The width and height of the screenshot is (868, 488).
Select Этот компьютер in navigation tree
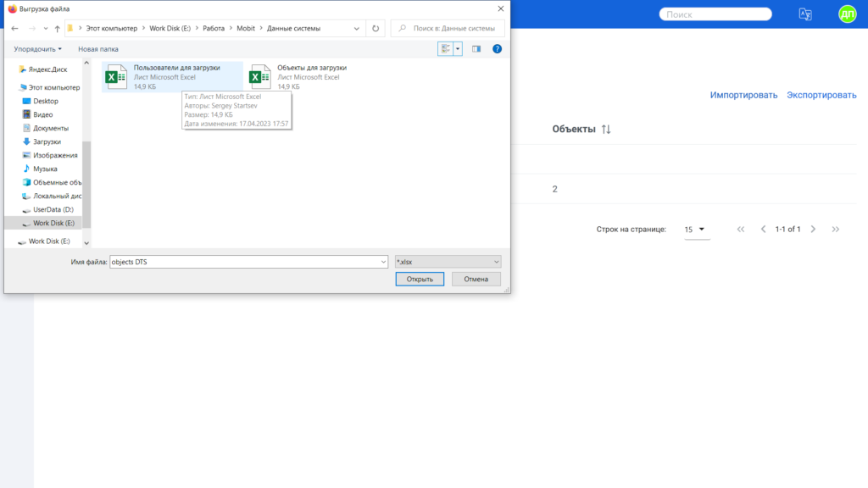tap(49, 87)
